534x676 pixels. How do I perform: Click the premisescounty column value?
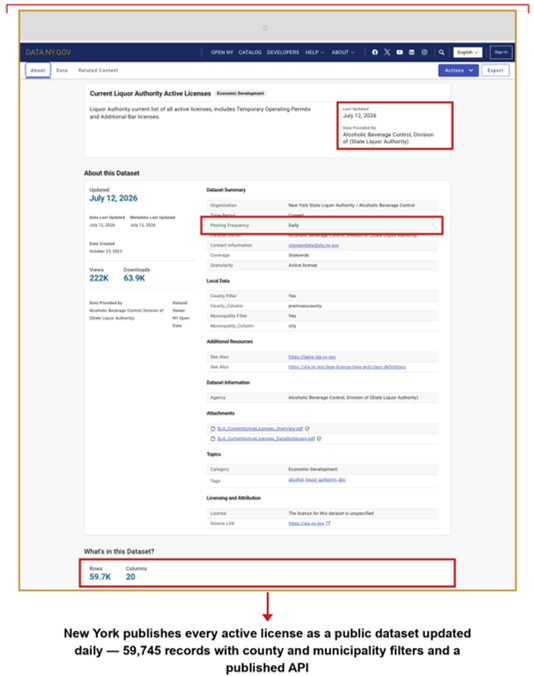click(305, 306)
